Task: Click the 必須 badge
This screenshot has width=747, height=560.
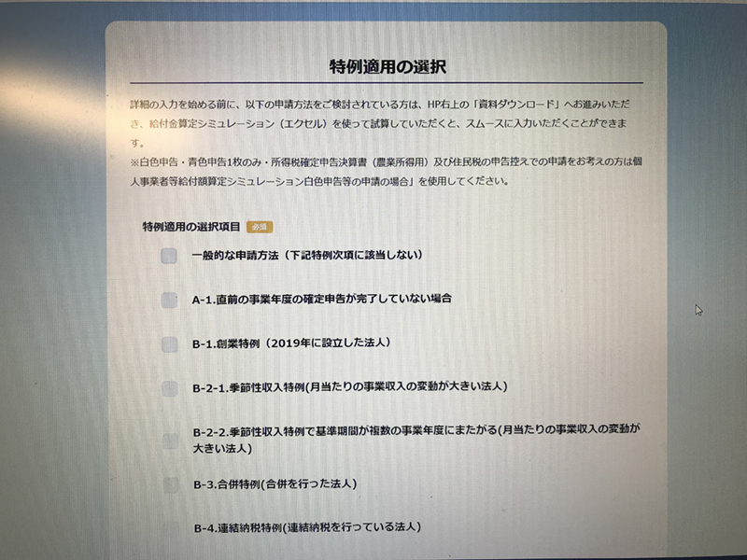Action: click(260, 227)
